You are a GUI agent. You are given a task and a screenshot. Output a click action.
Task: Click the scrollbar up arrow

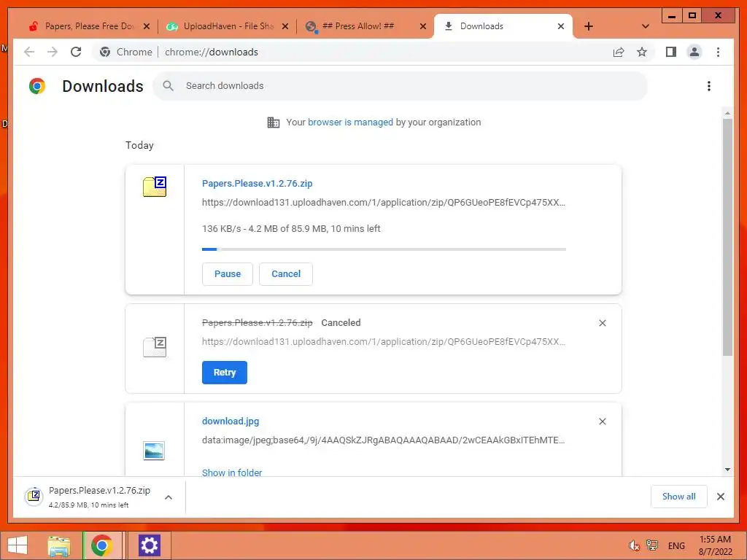[x=727, y=113]
